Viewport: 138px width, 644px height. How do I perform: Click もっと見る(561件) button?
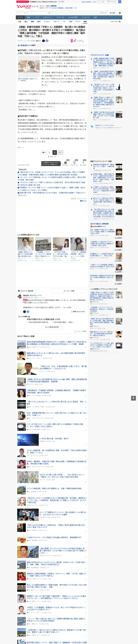click(x=52, y=327)
